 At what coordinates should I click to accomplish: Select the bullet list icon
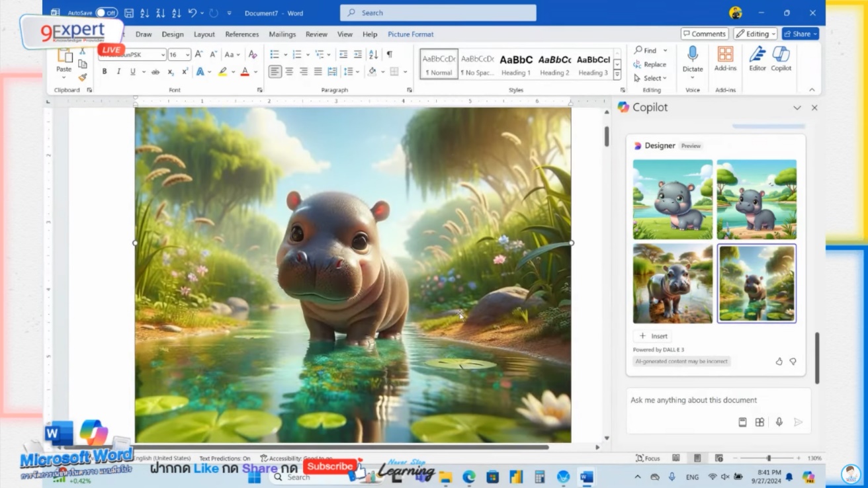coord(274,54)
